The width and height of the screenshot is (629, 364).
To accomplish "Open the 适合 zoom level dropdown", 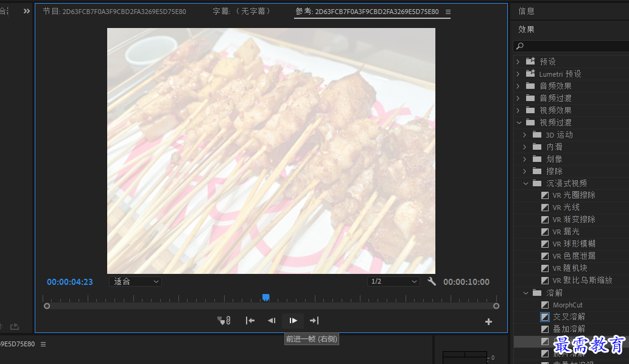I will (x=136, y=281).
